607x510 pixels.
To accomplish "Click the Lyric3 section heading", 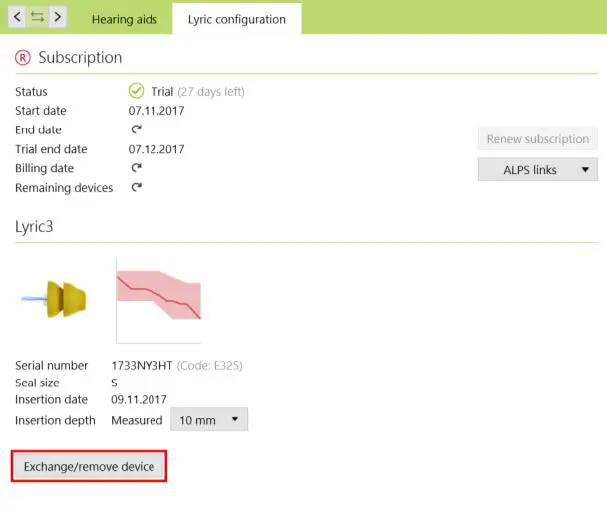I will click(x=34, y=227).
